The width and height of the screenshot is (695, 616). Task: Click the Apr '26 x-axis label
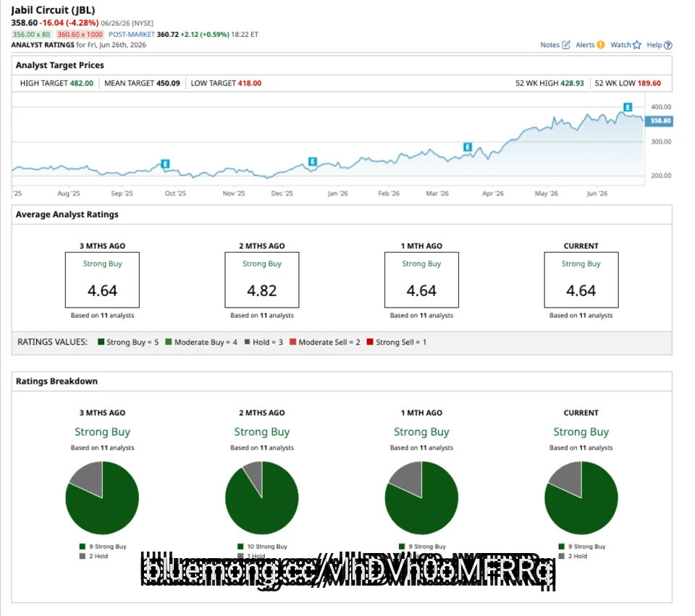point(493,194)
